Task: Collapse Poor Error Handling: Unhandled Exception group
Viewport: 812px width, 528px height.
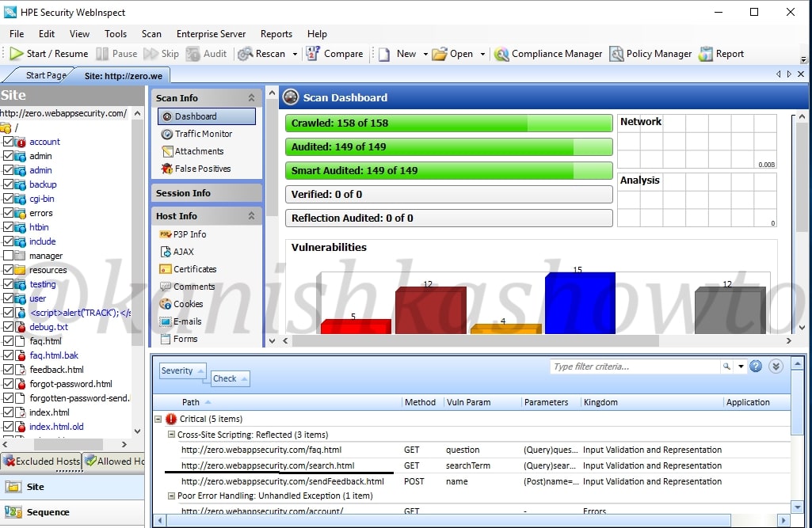Action: coord(171,496)
